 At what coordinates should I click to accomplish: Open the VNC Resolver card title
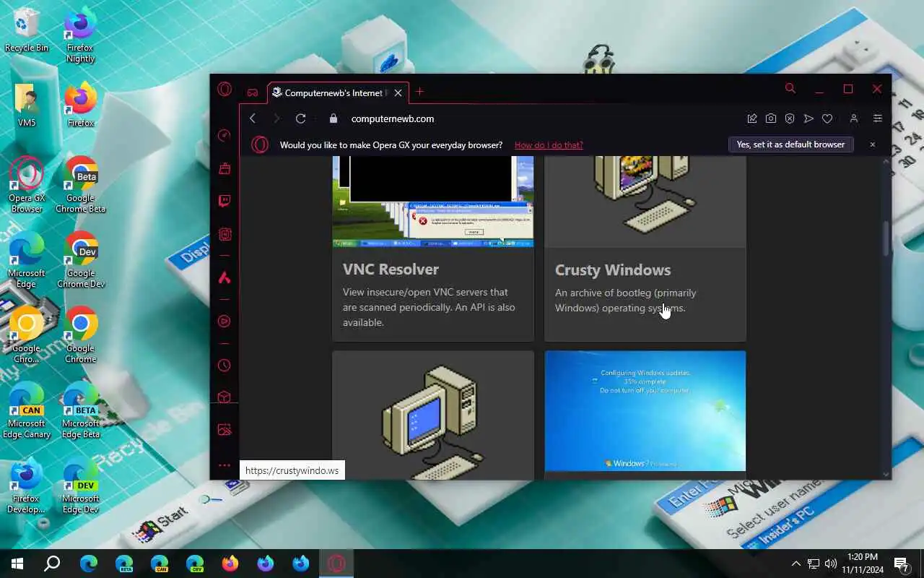click(391, 269)
